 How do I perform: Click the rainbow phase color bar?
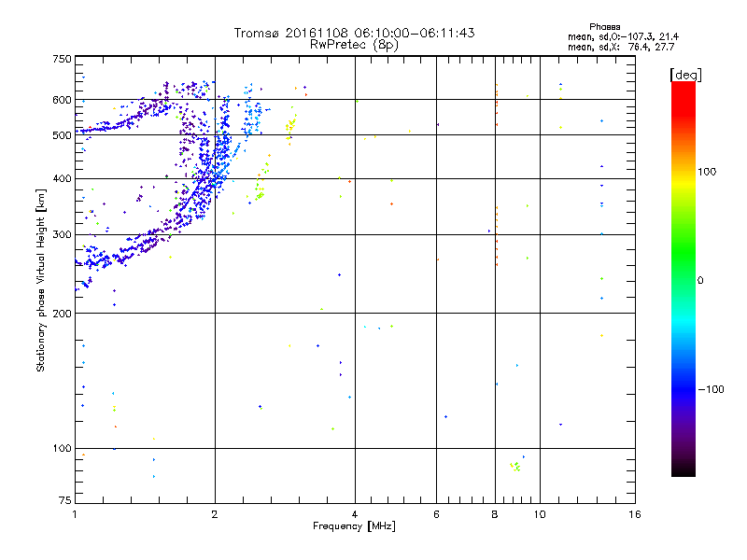[684, 278]
